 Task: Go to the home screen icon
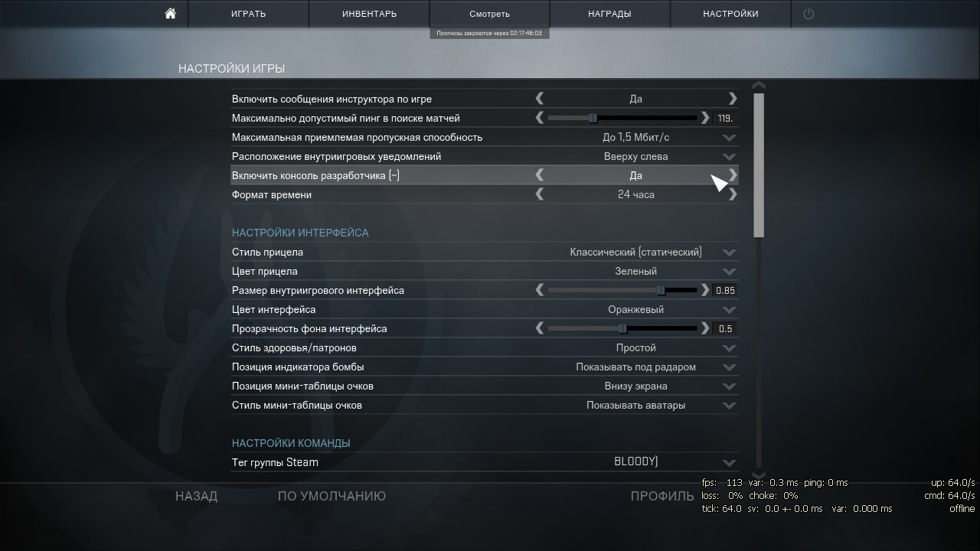click(170, 14)
